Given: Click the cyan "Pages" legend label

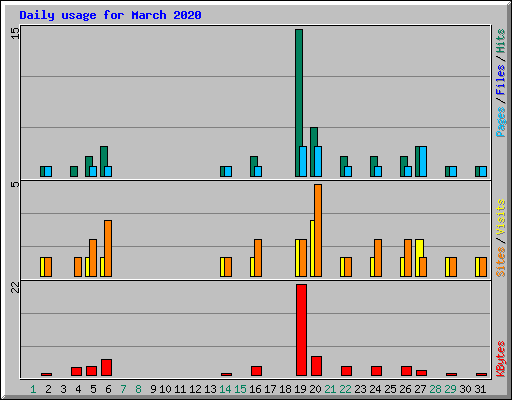Looking at the screenshot, I should point(500,122).
